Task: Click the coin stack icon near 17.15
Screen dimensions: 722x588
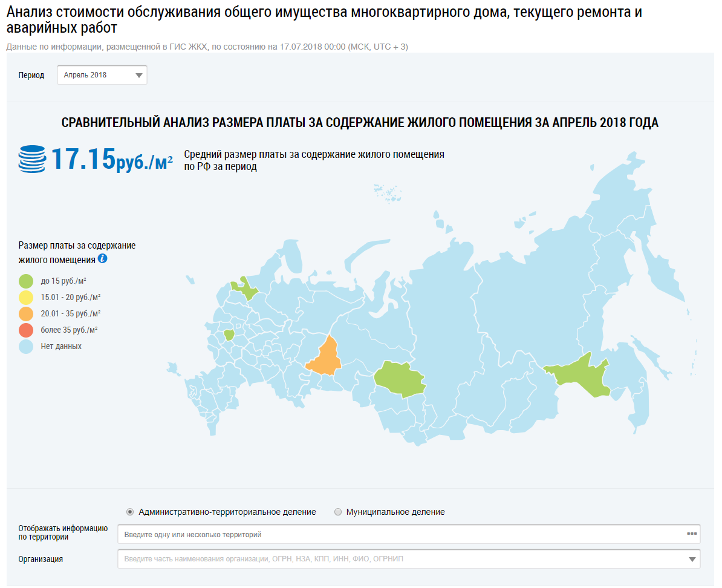Action: click(32, 159)
